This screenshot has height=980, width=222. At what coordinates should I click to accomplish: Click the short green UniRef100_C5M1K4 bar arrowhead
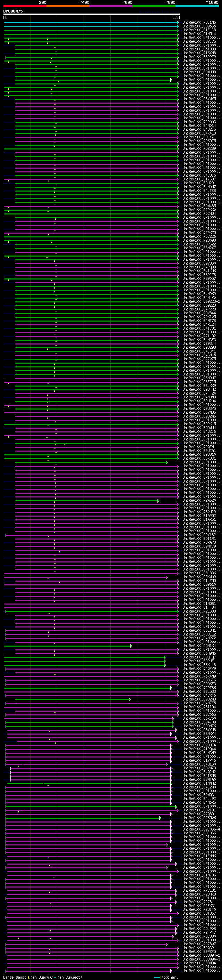click(x=131, y=646)
